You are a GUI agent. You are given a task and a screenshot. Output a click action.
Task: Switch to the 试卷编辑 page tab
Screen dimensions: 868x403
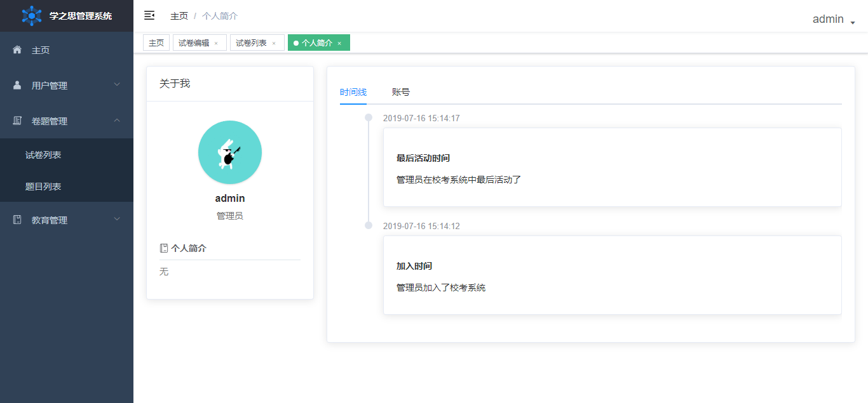pyautogui.click(x=194, y=43)
